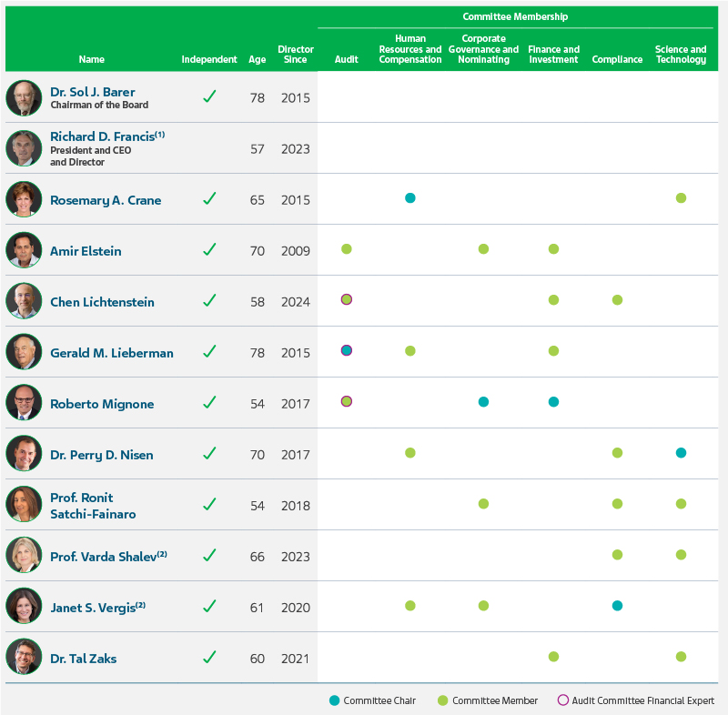Click Chen Lichtenstein's Audit financial expert dot
This screenshot has width=728, height=715.
pyautogui.click(x=347, y=300)
